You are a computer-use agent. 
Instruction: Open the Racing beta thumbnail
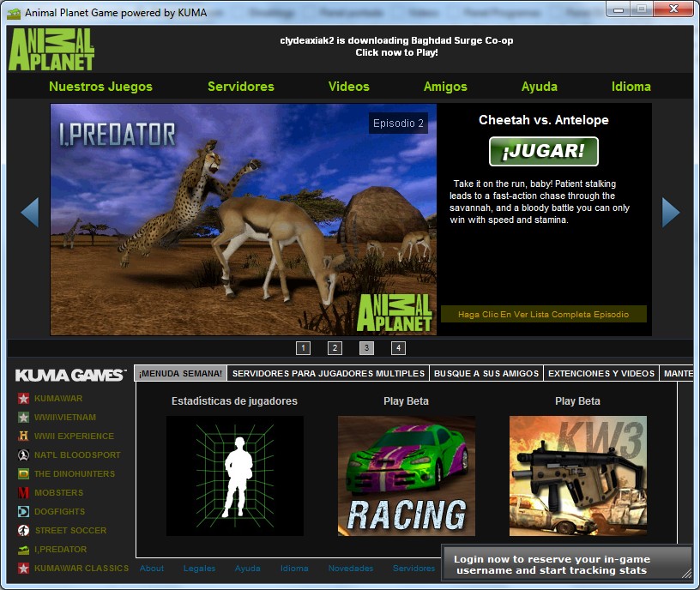click(407, 476)
